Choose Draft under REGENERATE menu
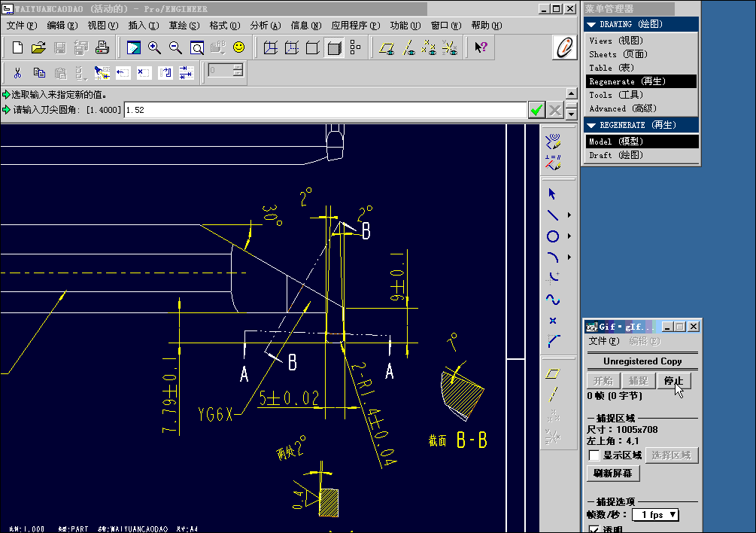The image size is (756, 533). (x=641, y=155)
